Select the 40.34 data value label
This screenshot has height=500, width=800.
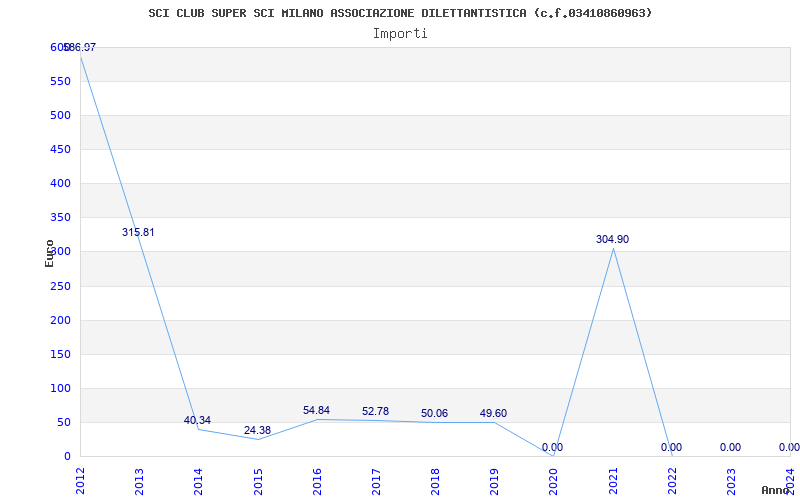click(197, 420)
